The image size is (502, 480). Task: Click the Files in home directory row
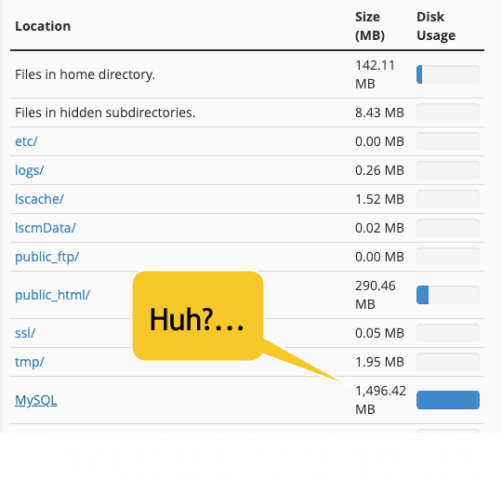(247, 74)
